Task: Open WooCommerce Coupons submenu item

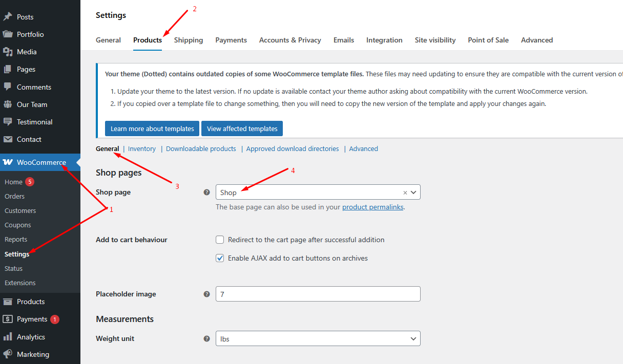Action: tap(18, 225)
